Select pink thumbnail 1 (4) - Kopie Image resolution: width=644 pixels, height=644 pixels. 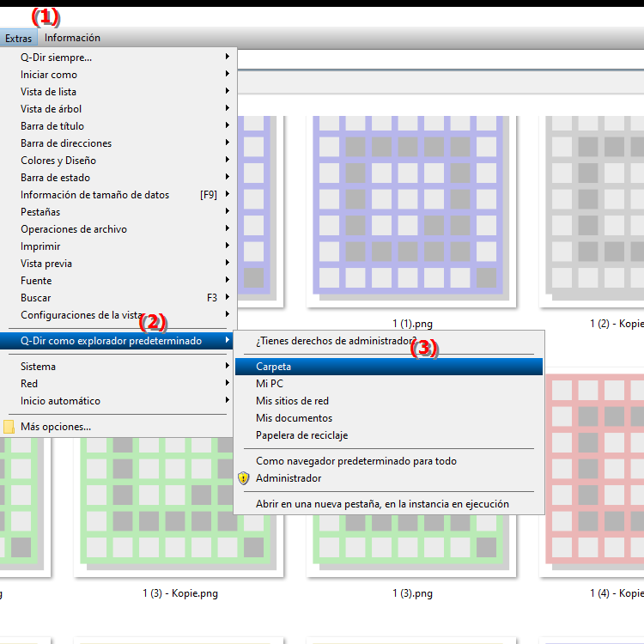[x=596, y=472]
